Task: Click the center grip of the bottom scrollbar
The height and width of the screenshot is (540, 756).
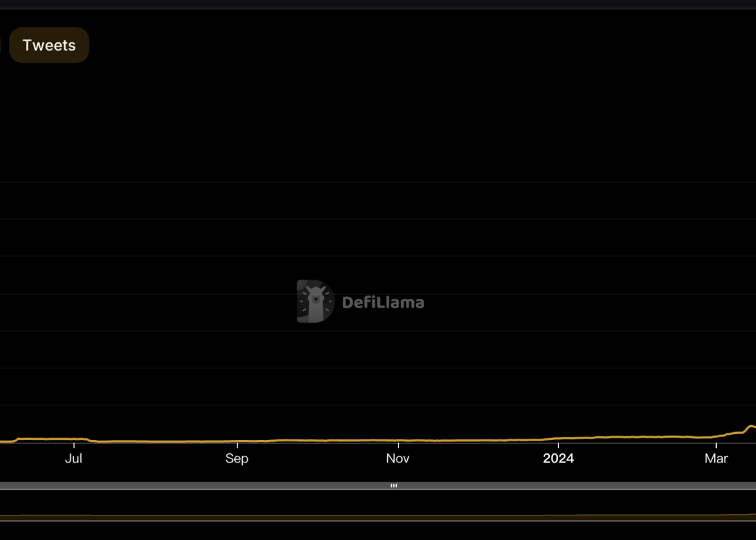Action: pos(393,486)
